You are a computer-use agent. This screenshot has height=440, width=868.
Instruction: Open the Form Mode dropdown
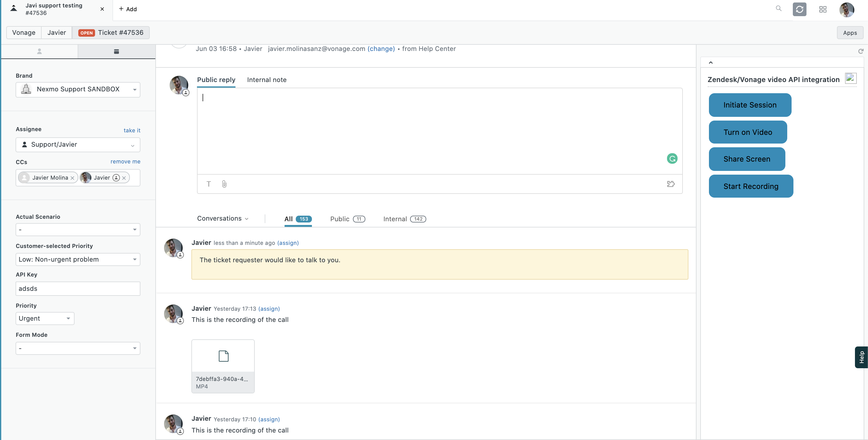[78, 348]
